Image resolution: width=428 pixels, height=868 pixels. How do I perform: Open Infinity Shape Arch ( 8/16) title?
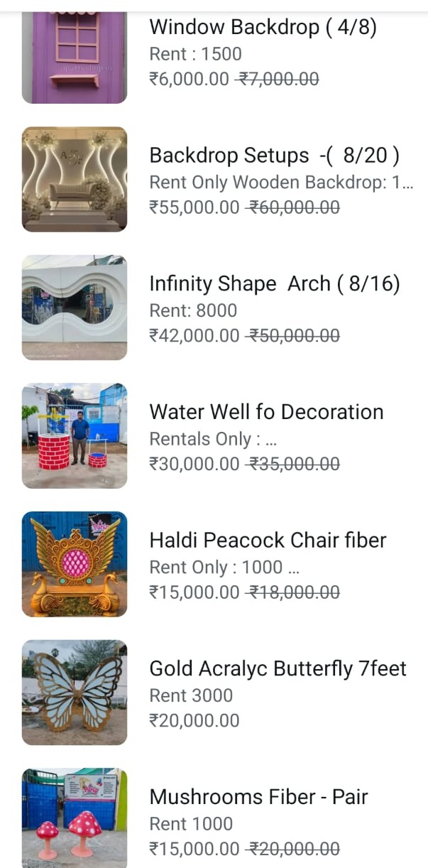(274, 284)
